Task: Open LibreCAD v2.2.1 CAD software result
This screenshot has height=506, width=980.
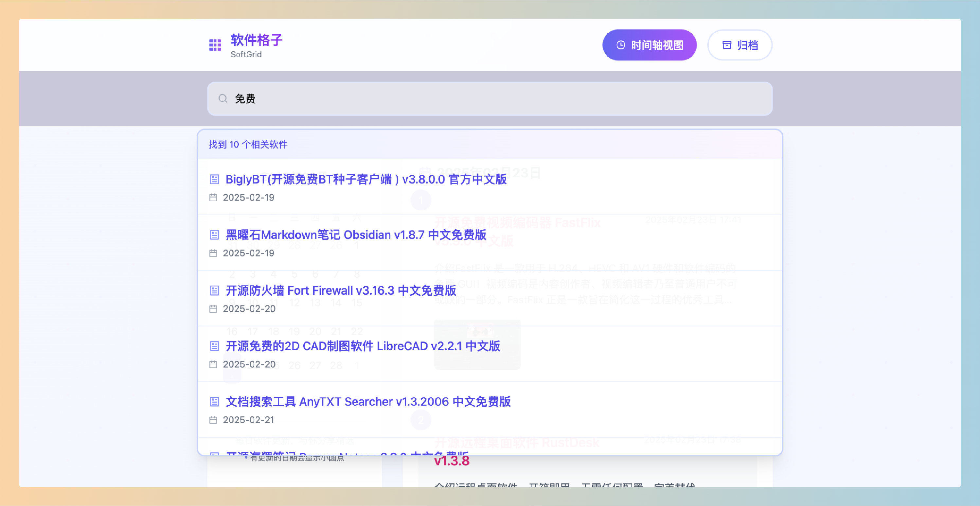Action: pyautogui.click(x=363, y=346)
